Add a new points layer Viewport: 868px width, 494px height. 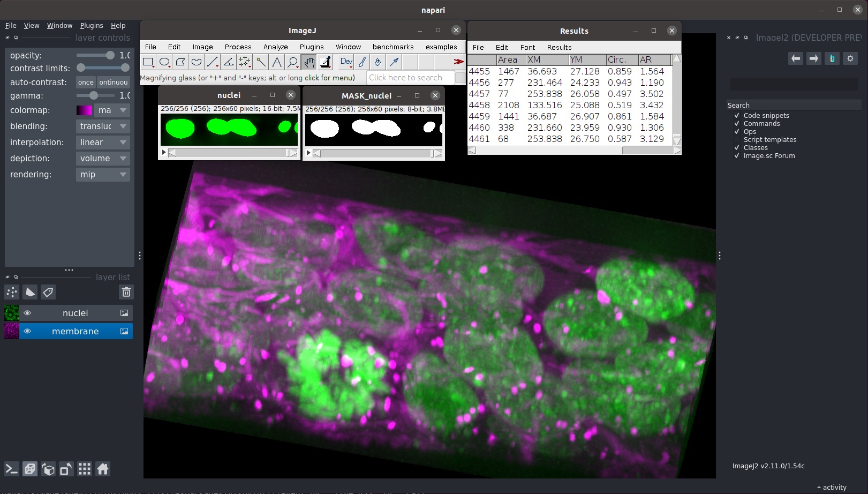tap(12, 292)
